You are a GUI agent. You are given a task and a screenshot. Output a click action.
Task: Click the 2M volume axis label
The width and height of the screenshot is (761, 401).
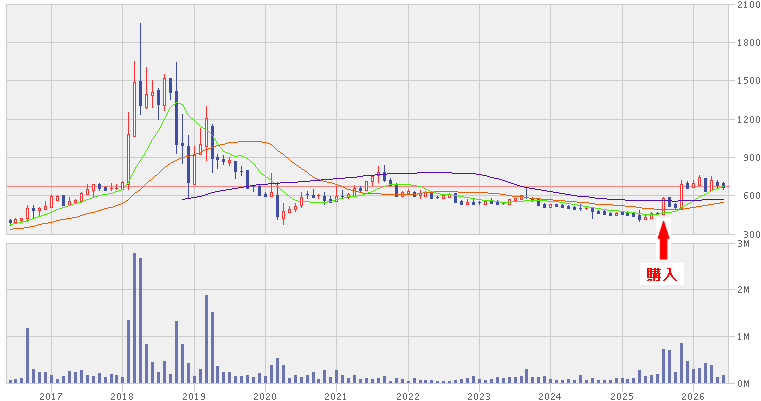743,290
